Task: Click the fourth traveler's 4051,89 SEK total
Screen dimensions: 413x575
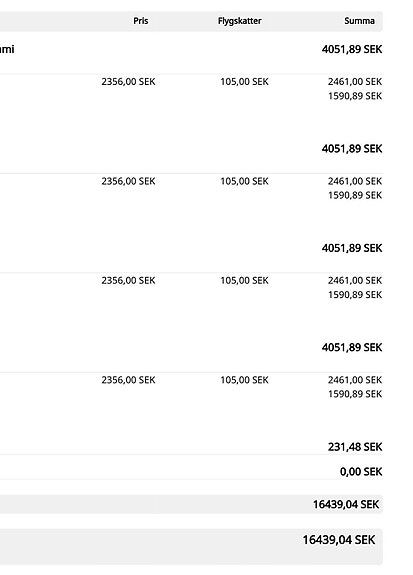Action: (352, 347)
